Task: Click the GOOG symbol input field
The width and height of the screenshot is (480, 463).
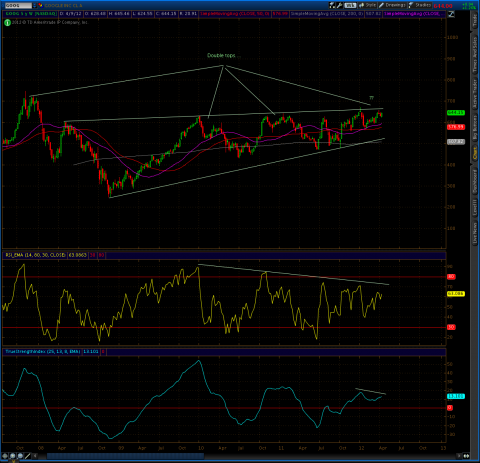Action: tap(18, 5)
